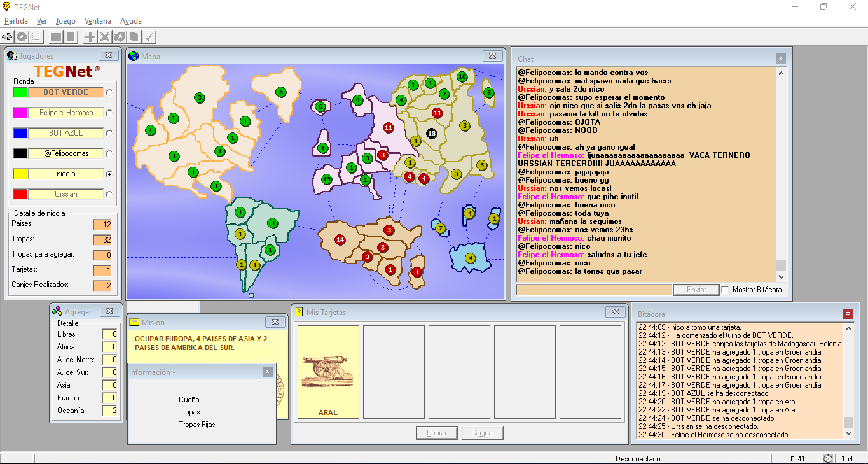Click the regroup troops gear icon
Image resolution: width=868 pixels, height=464 pixels.
[x=120, y=37]
